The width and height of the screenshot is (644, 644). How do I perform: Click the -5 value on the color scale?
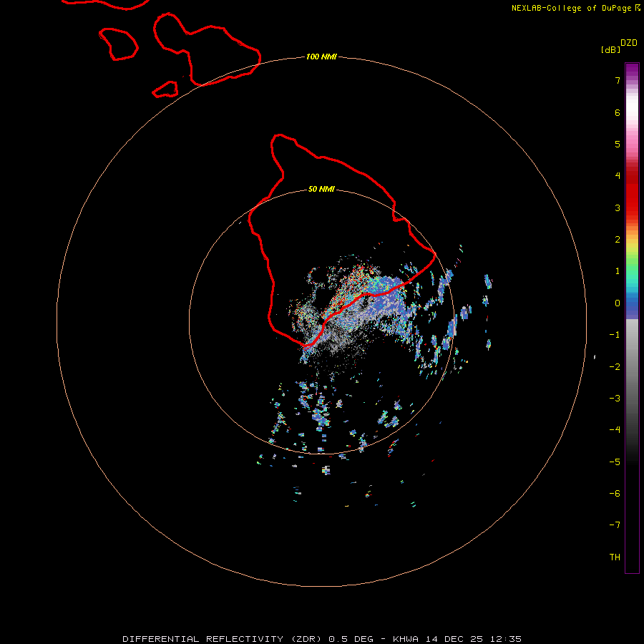(x=615, y=462)
